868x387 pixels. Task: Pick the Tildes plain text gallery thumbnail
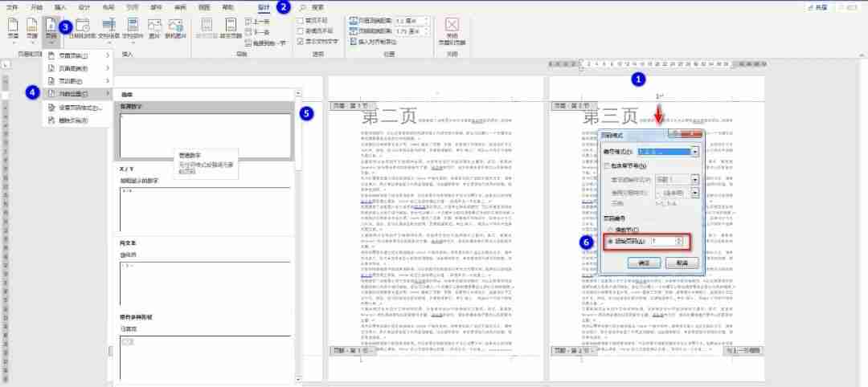coord(204,283)
